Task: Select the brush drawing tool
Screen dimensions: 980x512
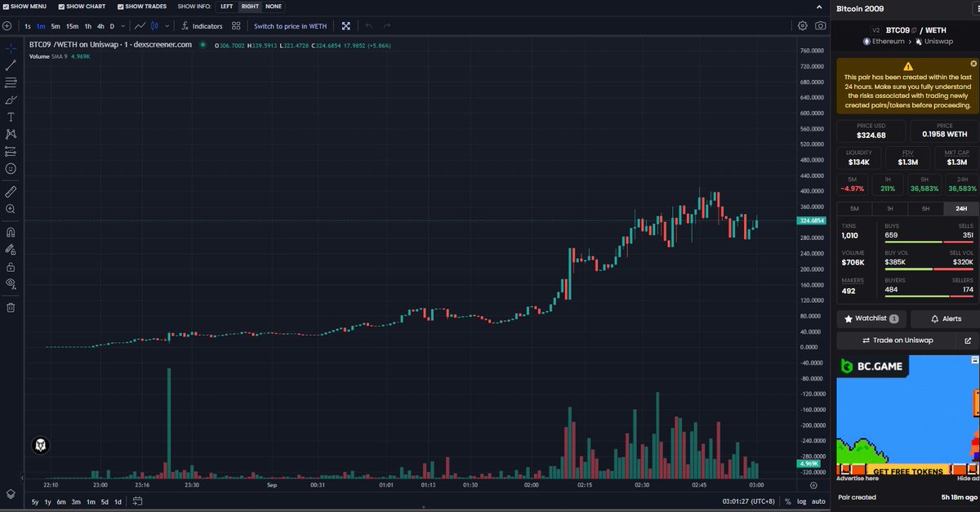Action: coord(11,100)
